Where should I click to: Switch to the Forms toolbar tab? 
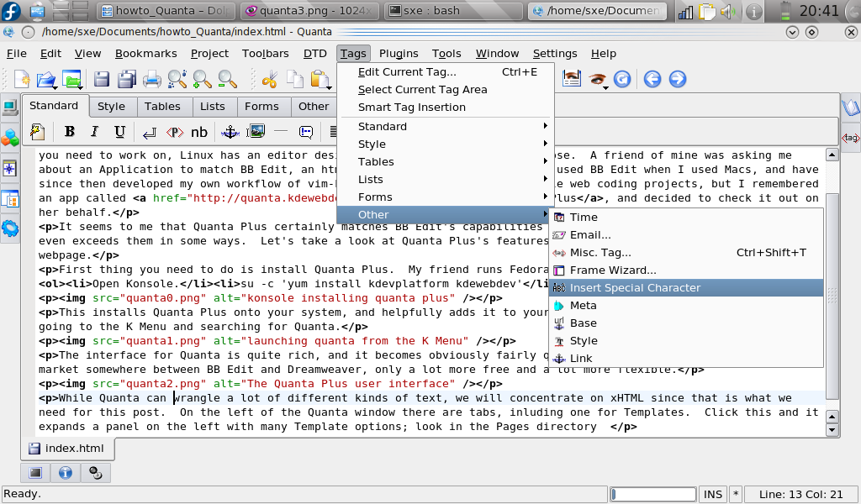pos(261,107)
